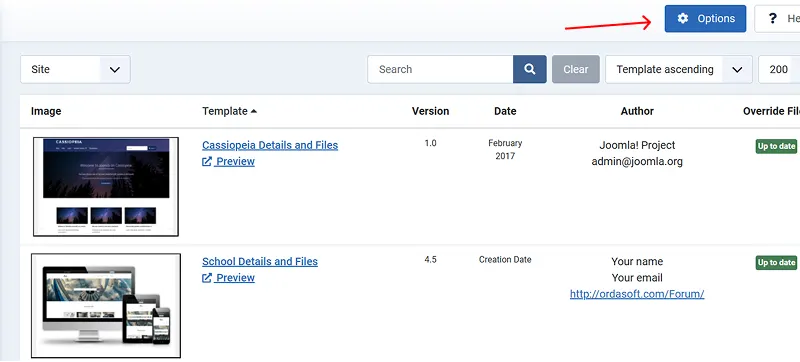Viewport: 800px width, 362px height.
Task: Click the School template thumbnail image
Action: pyautogui.click(x=106, y=305)
